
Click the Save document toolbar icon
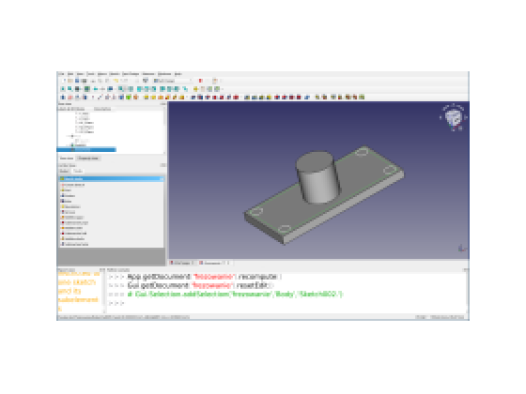77,81
